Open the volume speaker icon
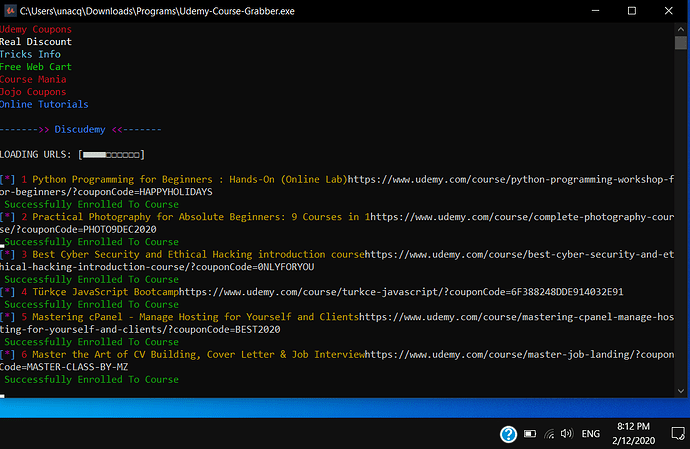Viewport: 690px width, 449px height. pyautogui.click(x=566, y=434)
